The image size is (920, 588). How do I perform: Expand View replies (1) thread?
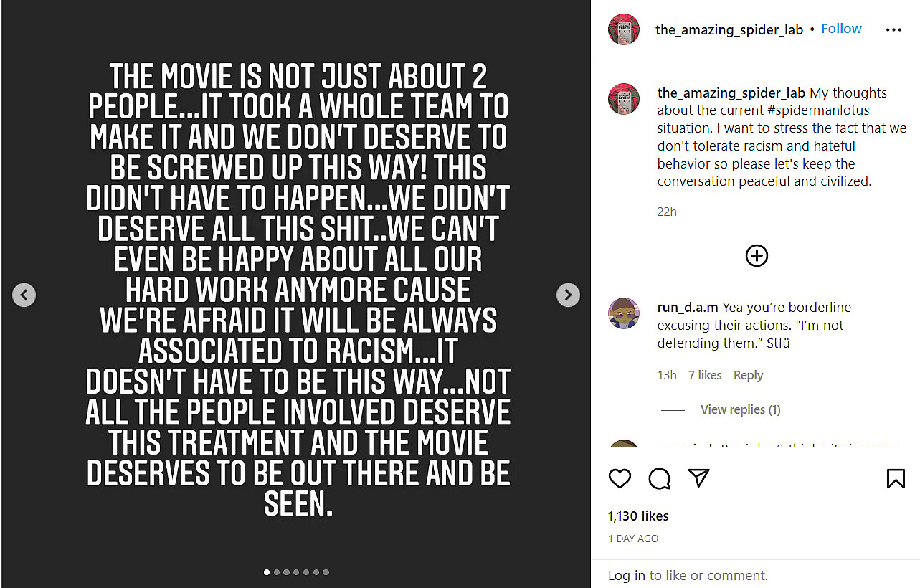(740, 410)
